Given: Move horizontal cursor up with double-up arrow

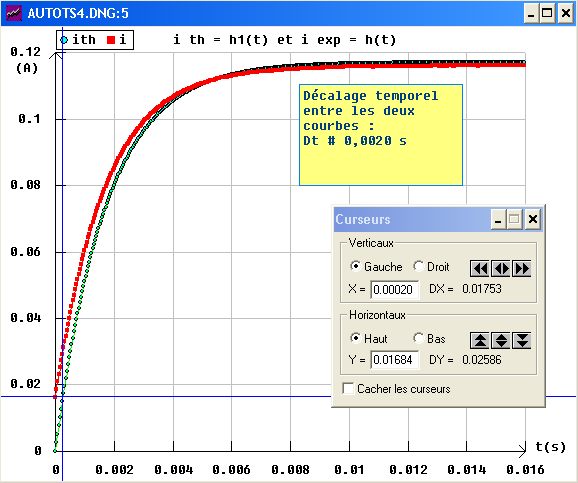Looking at the screenshot, I should point(480,340).
